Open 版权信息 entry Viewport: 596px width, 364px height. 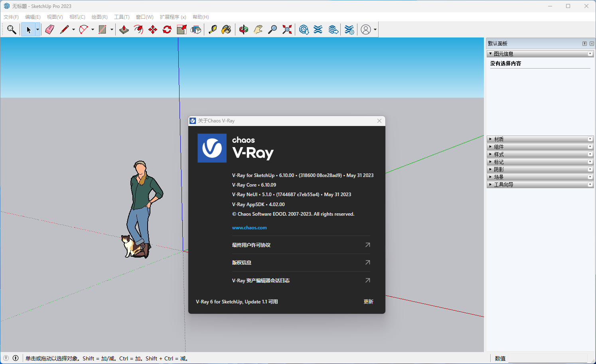pos(301,262)
